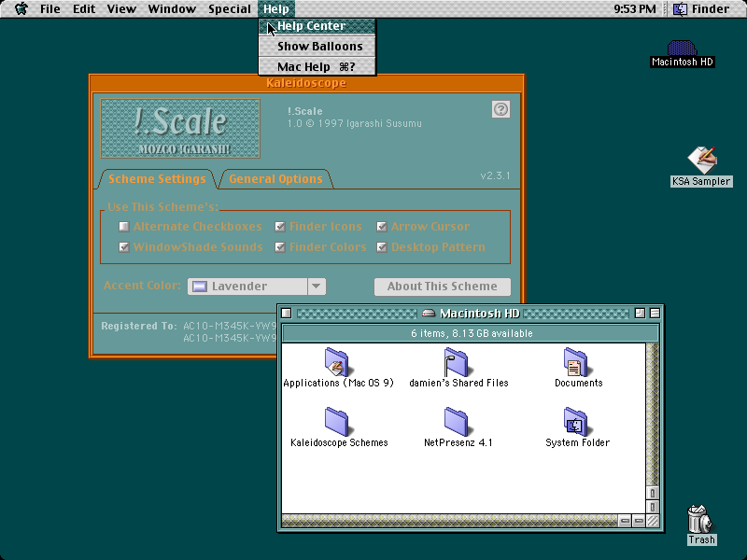The height and width of the screenshot is (560, 747).
Task: Open the View menu
Action: pyautogui.click(x=121, y=9)
